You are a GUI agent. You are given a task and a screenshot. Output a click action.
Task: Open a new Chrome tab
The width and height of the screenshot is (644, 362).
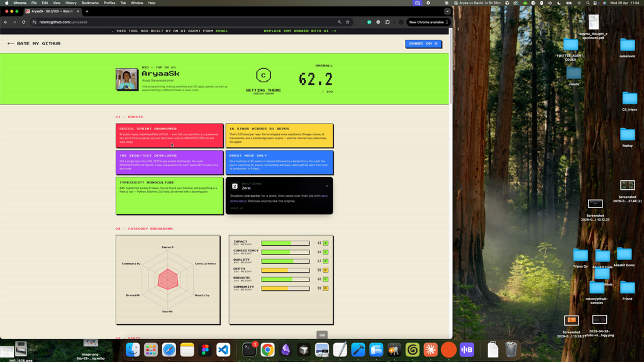pyautogui.click(x=87, y=11)
